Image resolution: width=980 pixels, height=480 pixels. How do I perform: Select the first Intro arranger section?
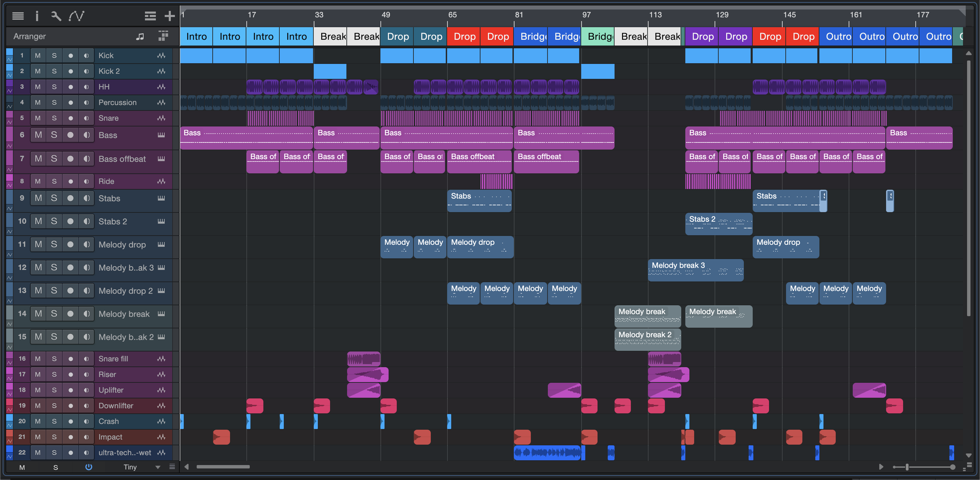[x=196, y=36]
